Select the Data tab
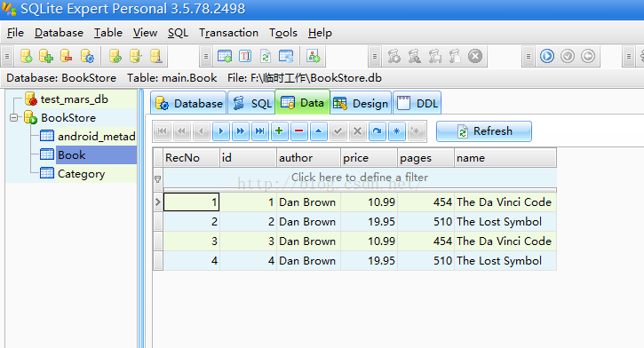 (302, 102)
